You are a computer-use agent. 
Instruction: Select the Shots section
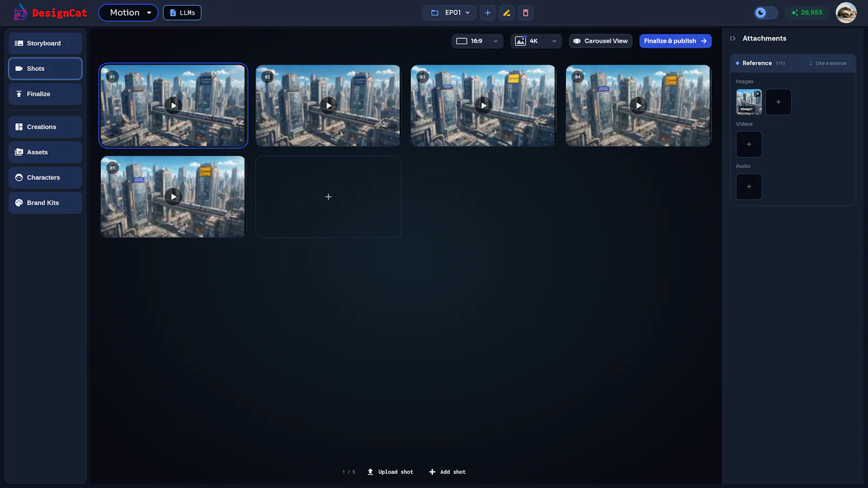pos(45,69)
